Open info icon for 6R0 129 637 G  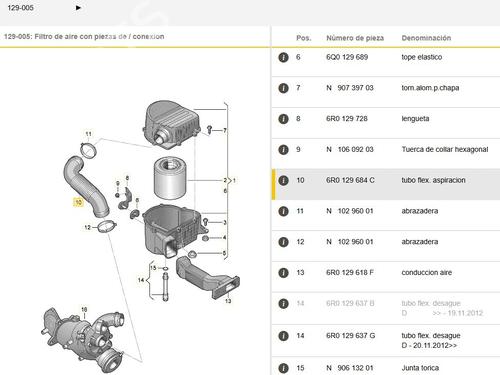(x=283, y=336)
